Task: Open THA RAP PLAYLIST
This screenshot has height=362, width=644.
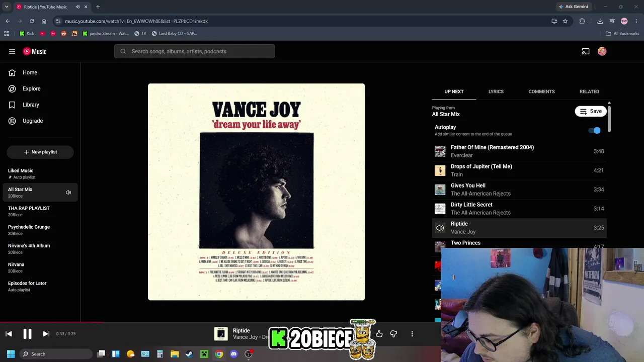Action: 40,211
